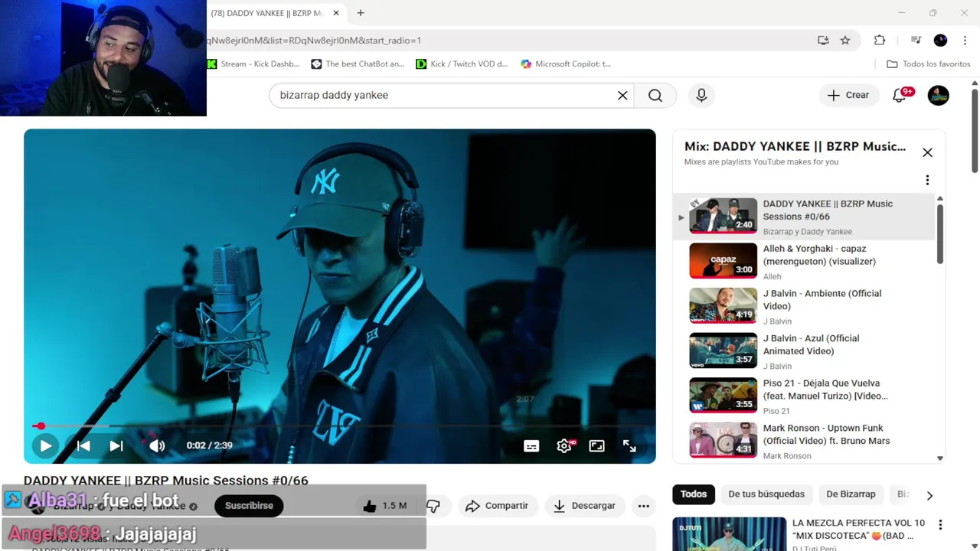The width and height of the screenshot is (980, 551).
Task: Clear the search box text
Action: tap(622, 95)
